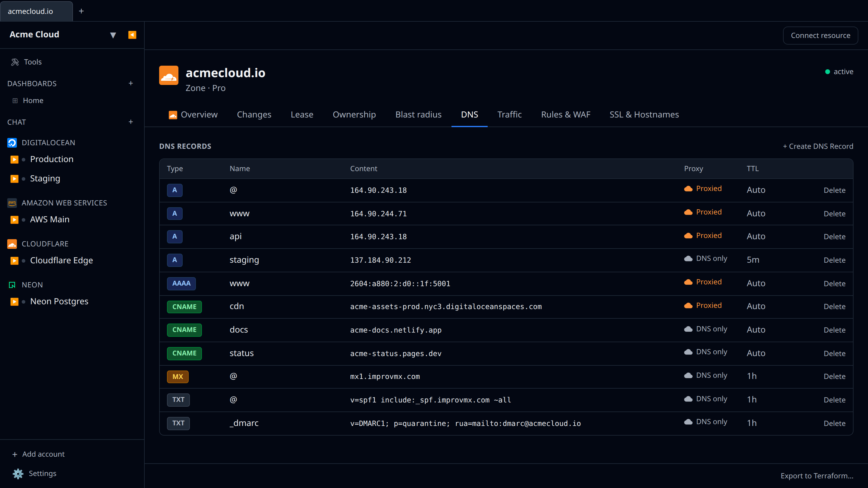The height and width of the screenshot is (488, 868).
Task: Click Add account
Action: 38,454
